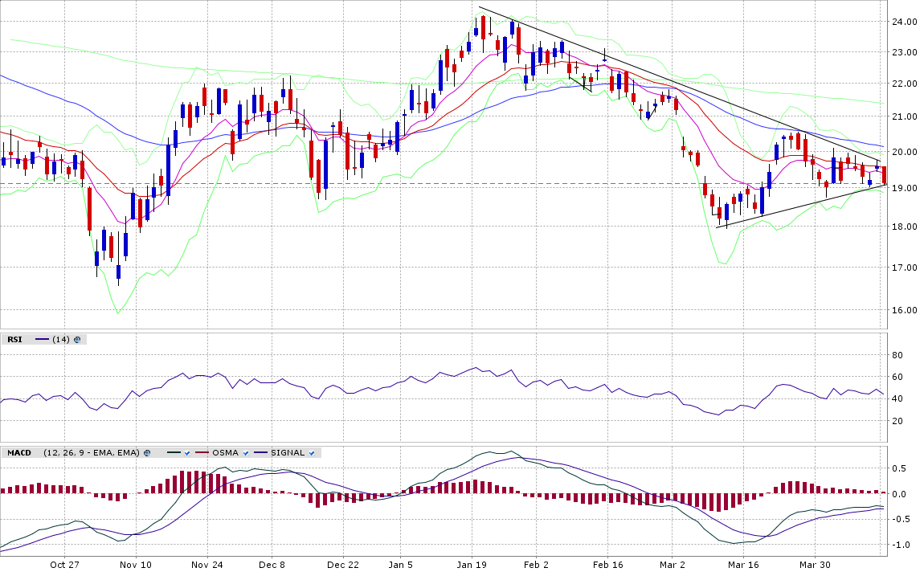Screen dimensions: 924x576
Task: Click the RSI period value (14)
Action: [61, 340]
